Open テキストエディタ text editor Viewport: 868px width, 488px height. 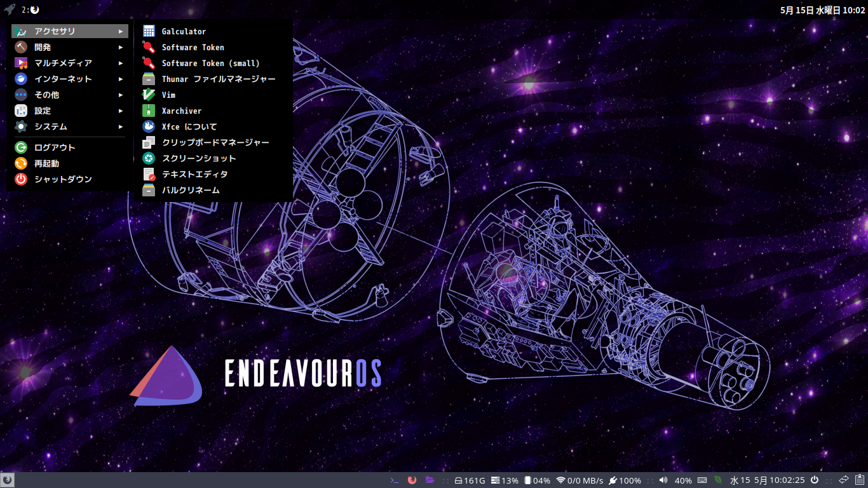tap(213, 174)
